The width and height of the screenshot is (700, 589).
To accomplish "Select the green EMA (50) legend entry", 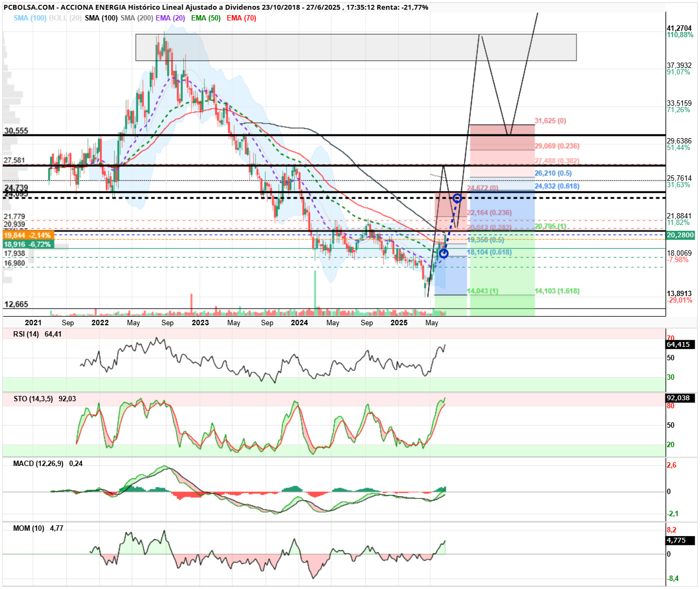I will pyautogui.click(x=206, y=18).
